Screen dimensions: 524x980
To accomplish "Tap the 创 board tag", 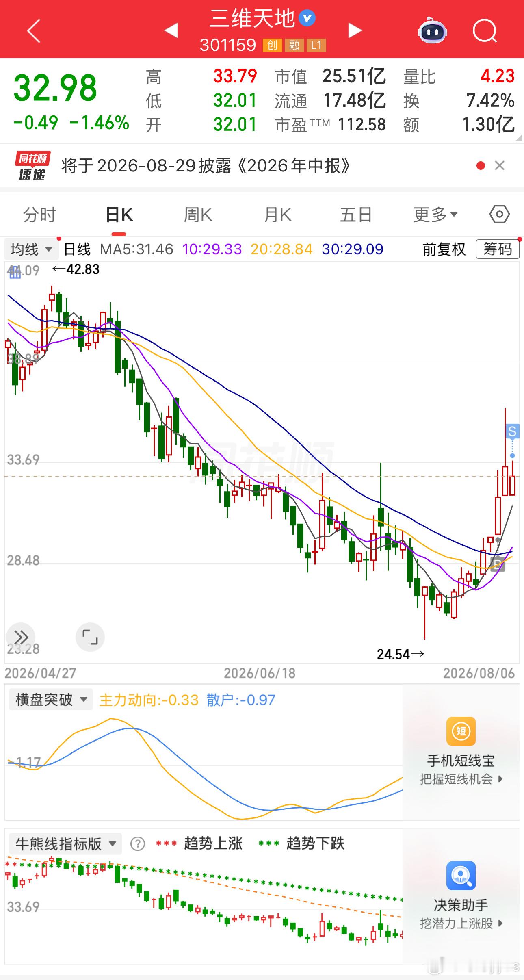I will pyautogui.click(x=273, y=45).
